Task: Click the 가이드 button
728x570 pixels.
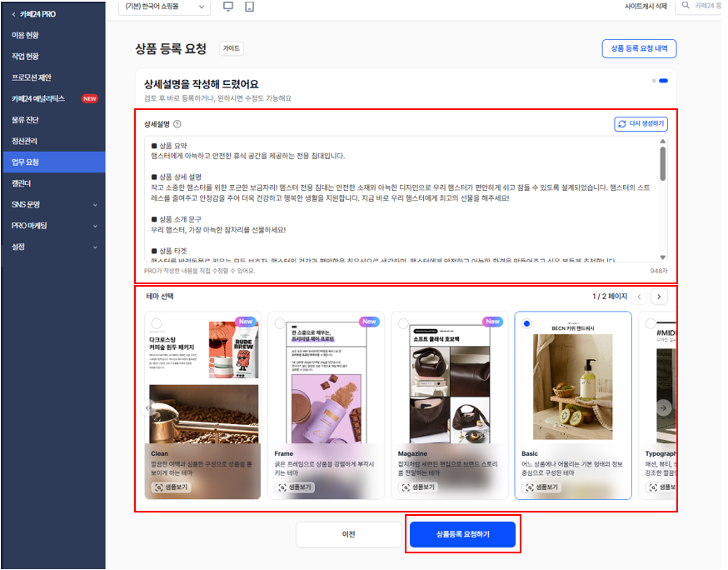Action: point(233,49)
